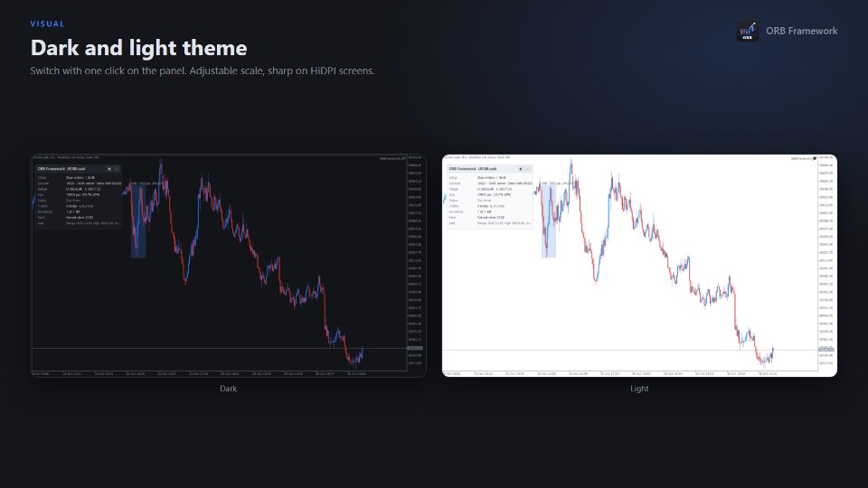Viewport: 868px width, 488px height.
Task: Click the ORB Framework logo icon
Action: [748, 31]
